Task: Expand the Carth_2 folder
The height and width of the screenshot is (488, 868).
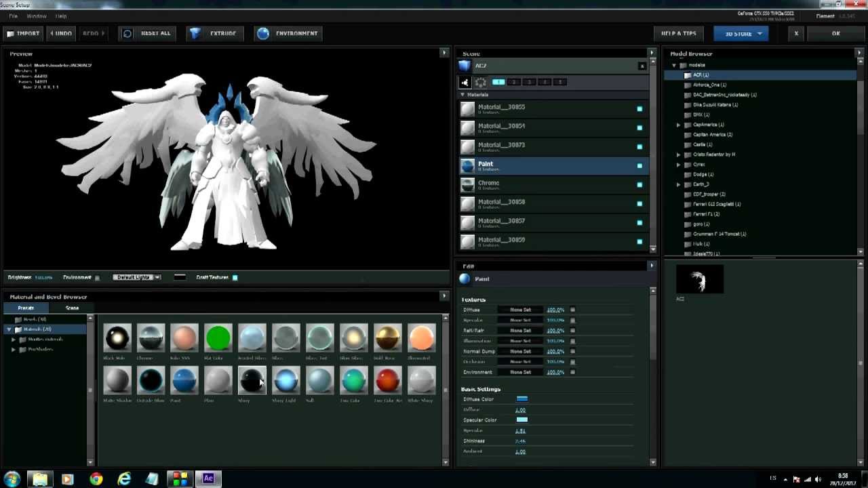Action: coord(679,184)
